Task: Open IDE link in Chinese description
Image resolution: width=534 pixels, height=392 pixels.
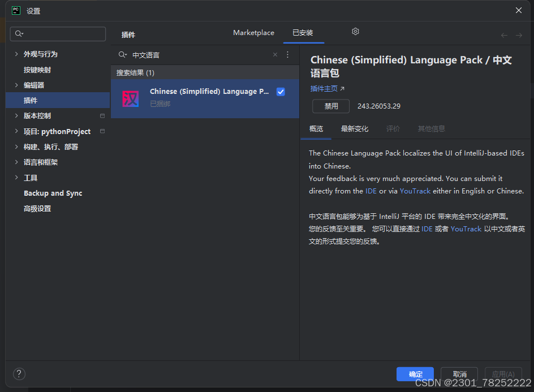Action: coord(427,229)
